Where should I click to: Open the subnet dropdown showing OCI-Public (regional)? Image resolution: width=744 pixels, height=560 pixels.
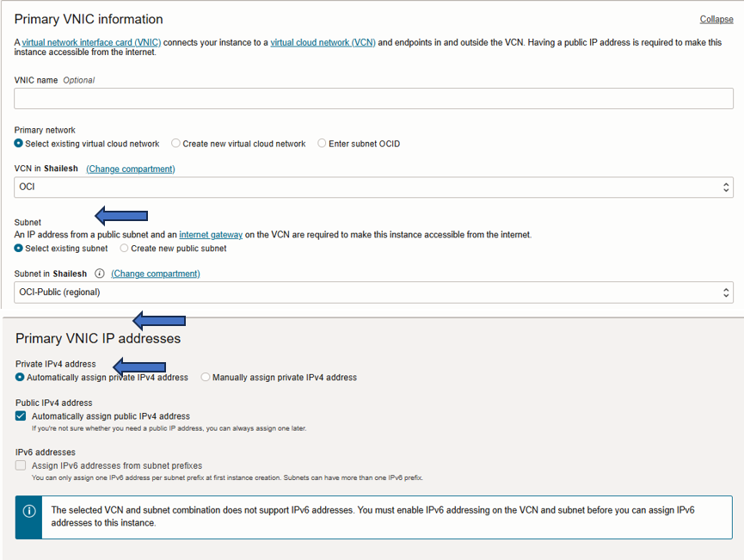pos(373,292)
